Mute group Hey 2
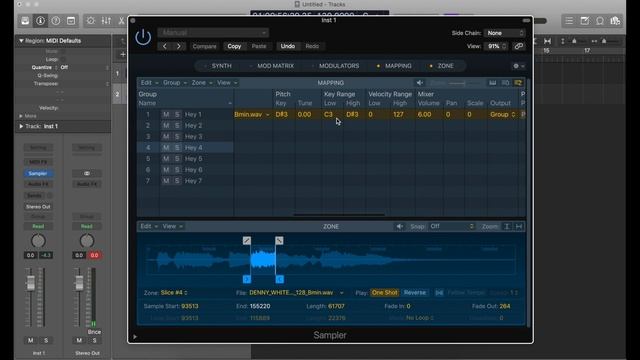This screenshot has height=360, width=640. point(166,126)
